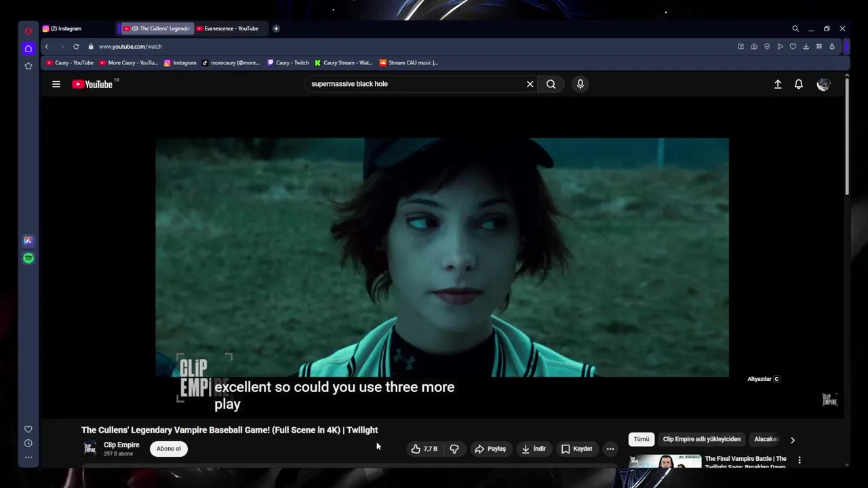Clear the YouTube search box text

click(x=530, y=84)
